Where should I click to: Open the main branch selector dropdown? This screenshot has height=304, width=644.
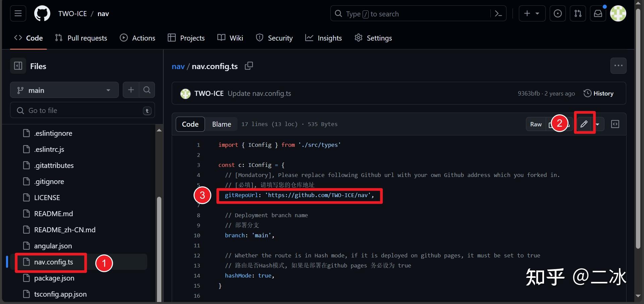[64, 90]
